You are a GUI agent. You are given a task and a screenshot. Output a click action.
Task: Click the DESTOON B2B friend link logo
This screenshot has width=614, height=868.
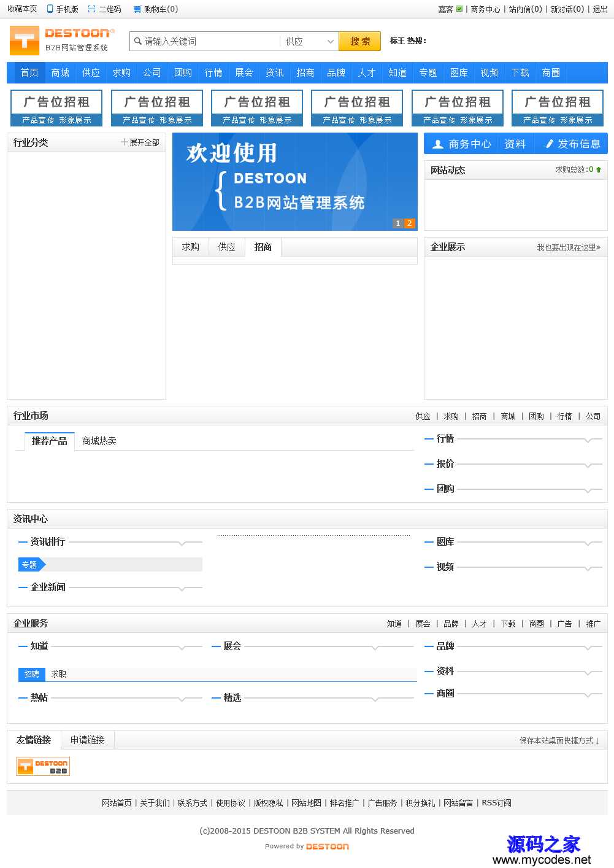43,766
